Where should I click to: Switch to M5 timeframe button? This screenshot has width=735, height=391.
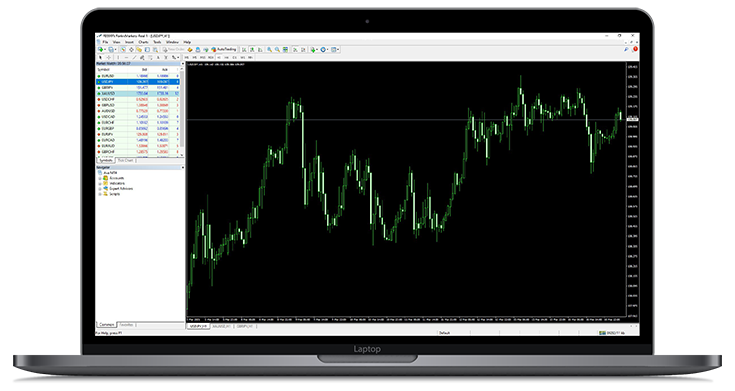[195, 57]
